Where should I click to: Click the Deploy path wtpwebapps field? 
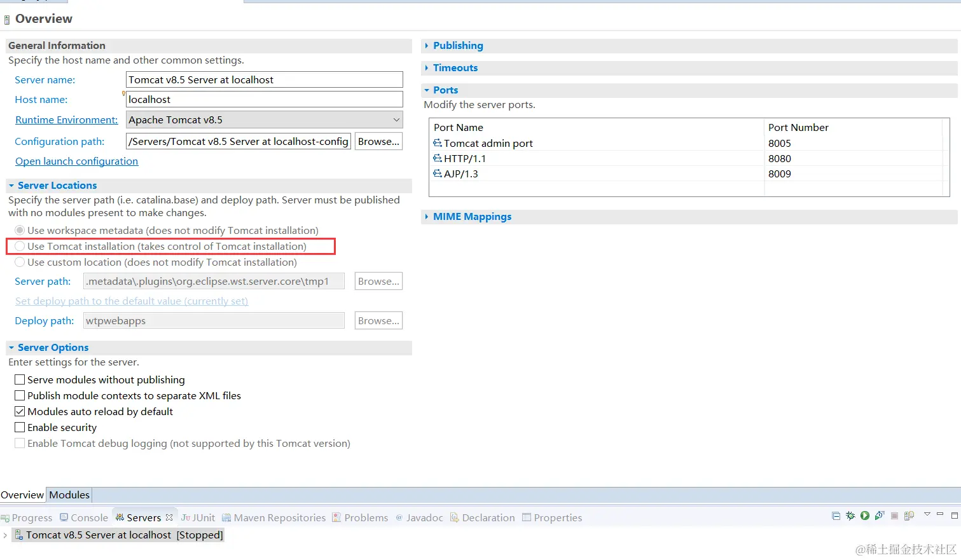point(214,320)
